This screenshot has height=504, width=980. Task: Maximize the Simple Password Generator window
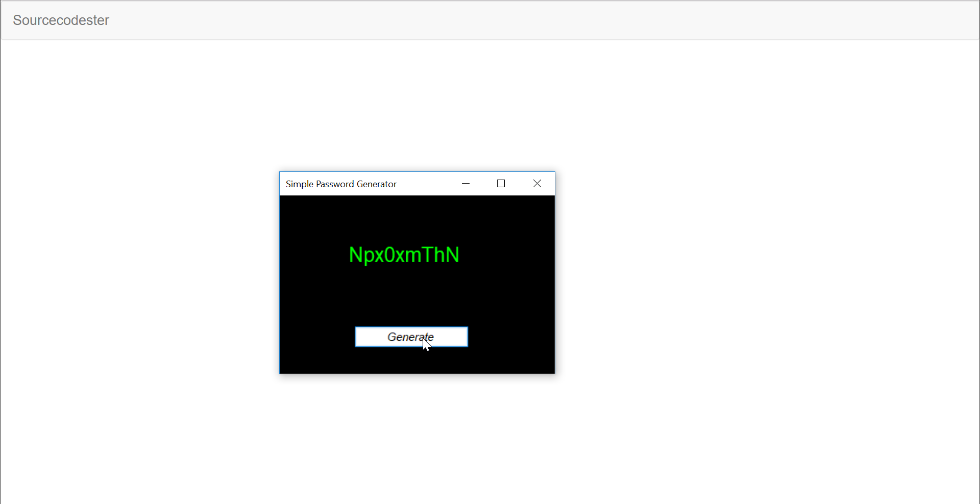point(501,184)
